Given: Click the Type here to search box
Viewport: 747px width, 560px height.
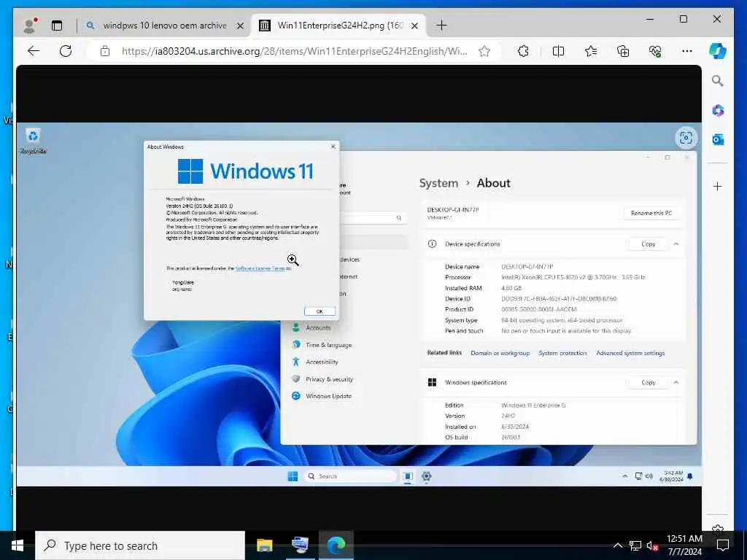Looking at the screenshot, I should [x=140, y=545].
